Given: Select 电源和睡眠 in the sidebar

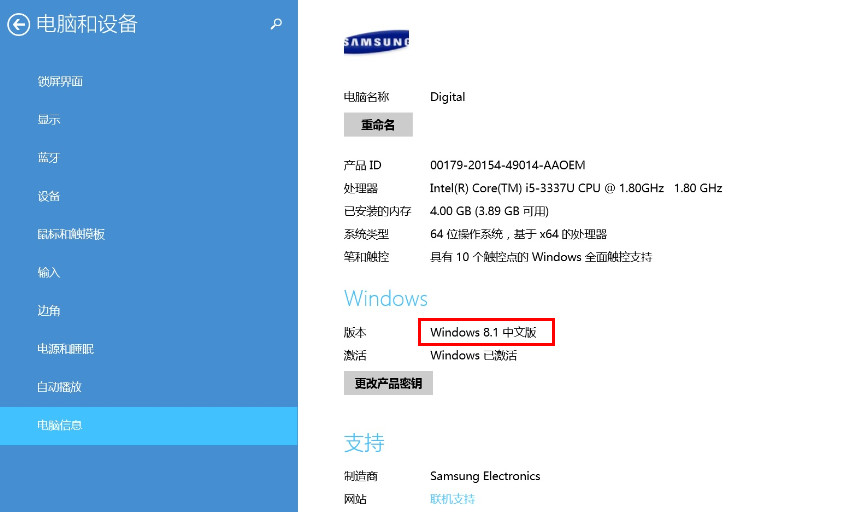Looking at the screenshot, I should [65, 348].
